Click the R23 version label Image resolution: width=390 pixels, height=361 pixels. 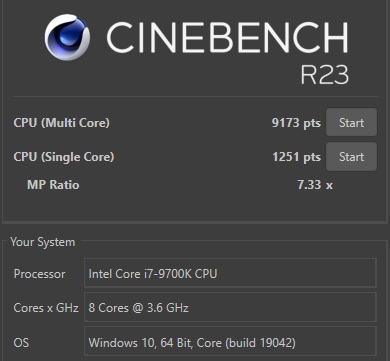click(x=325, y=74)
